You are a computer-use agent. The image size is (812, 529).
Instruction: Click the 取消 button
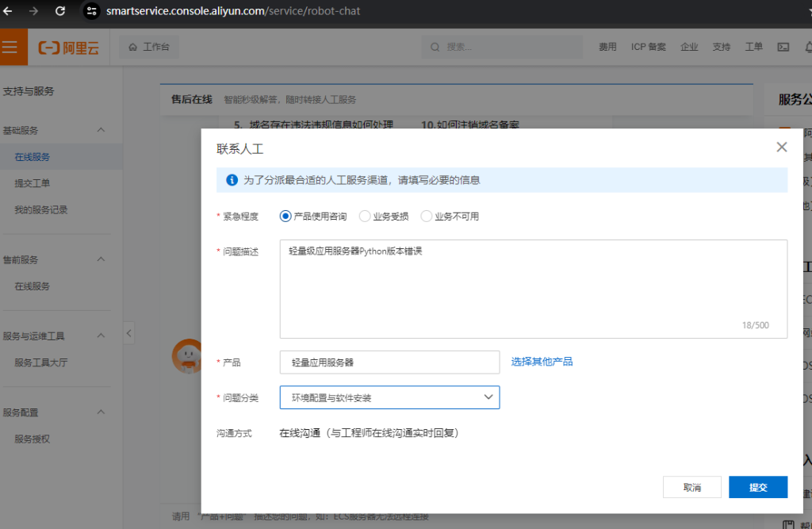pyautogui.click(x=691, y=487)
